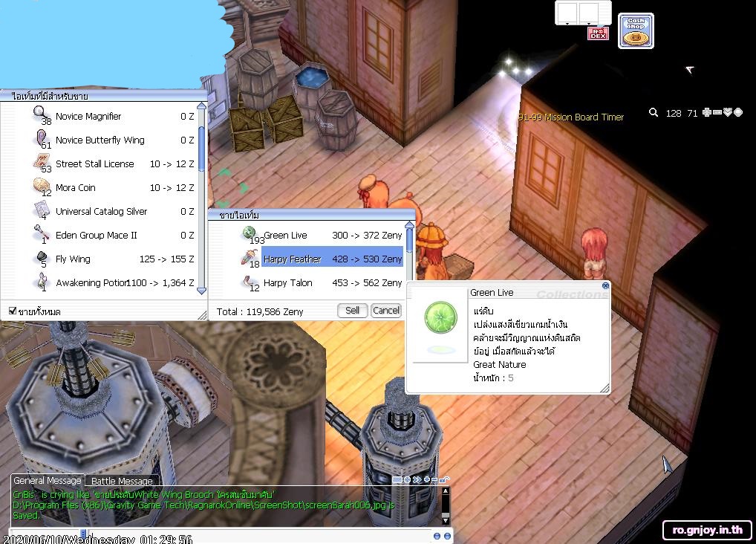The image size is (756, 544).
Task: Expand second dropdown arrow in top white panel
Action: pyautogui.click(x=589, y=23)
